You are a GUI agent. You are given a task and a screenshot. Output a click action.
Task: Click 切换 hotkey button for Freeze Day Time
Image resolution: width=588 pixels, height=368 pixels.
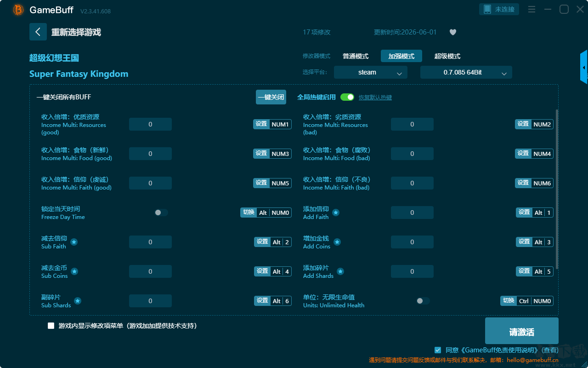pos(249,213)
